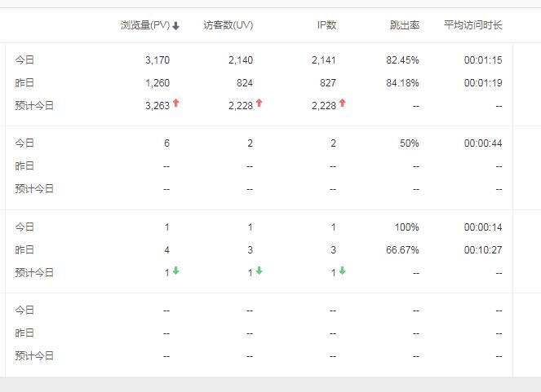The width and height of the screenshot is (541, 392).
Task: Click the red up arrow next to 2,228 UV
Action: click(259, 103)
